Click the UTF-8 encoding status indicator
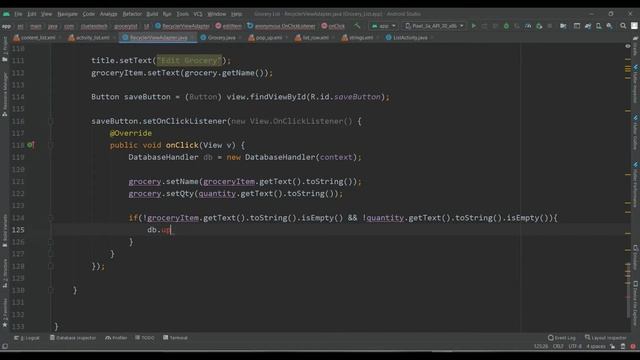This screenshot has width=640, height=360. [575, 347]
